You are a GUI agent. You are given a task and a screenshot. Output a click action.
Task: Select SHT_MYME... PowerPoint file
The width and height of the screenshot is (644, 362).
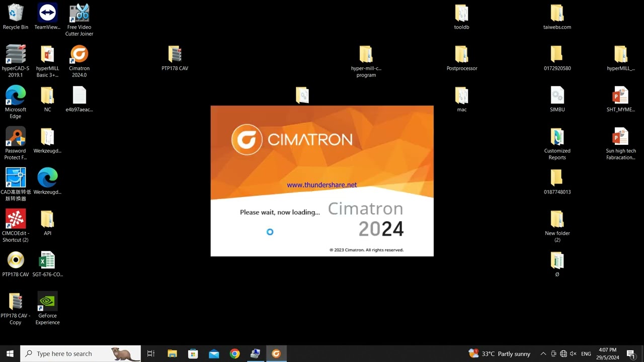[x=621, y=99]
